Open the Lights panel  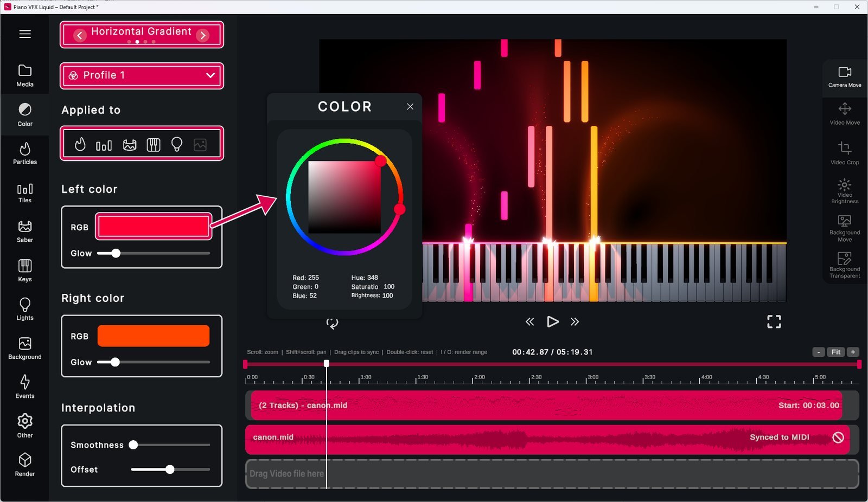tap(25, 309)
